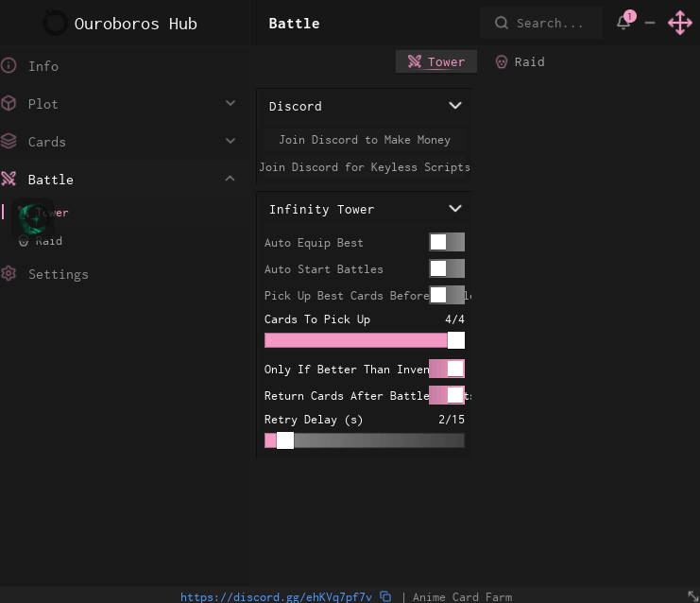
Task: Click the Search input field
Action: (541, 23)
